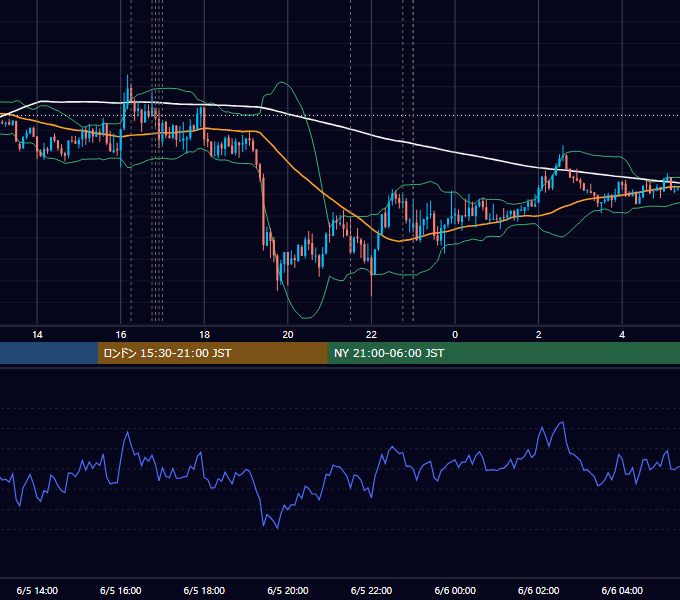Click the NY 21:00-06:00 JST session bar

[503, 353]
